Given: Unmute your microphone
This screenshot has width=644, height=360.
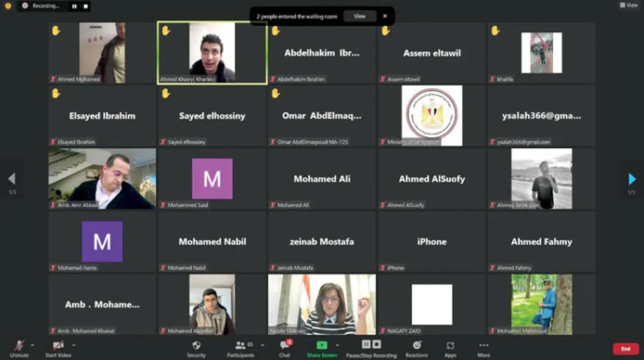Looking at the screenshot, I should point(18,345).
